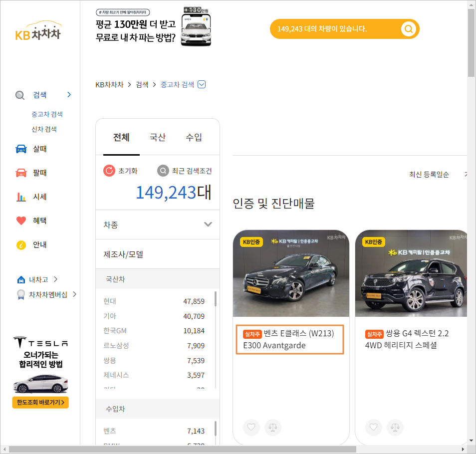Screen dimensions: 476x454
Task: Click the Mercedes E-Class car photo
Action: [291, 273]
